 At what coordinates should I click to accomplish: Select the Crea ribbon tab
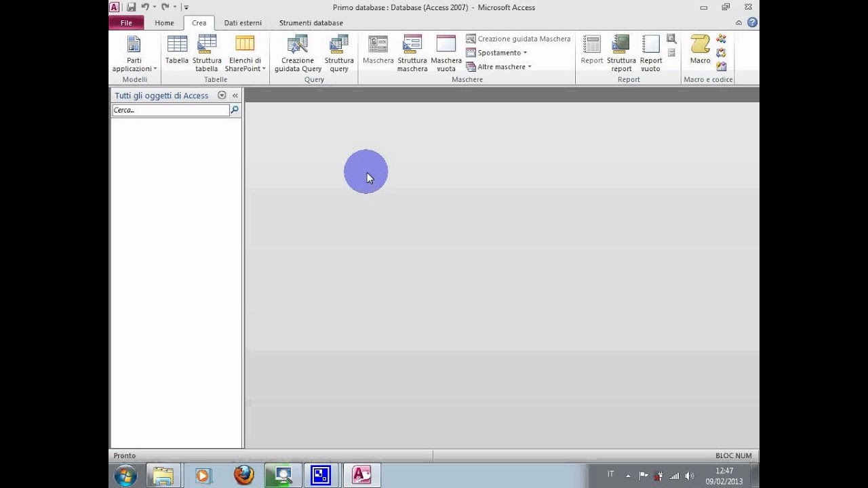(199, 23)
